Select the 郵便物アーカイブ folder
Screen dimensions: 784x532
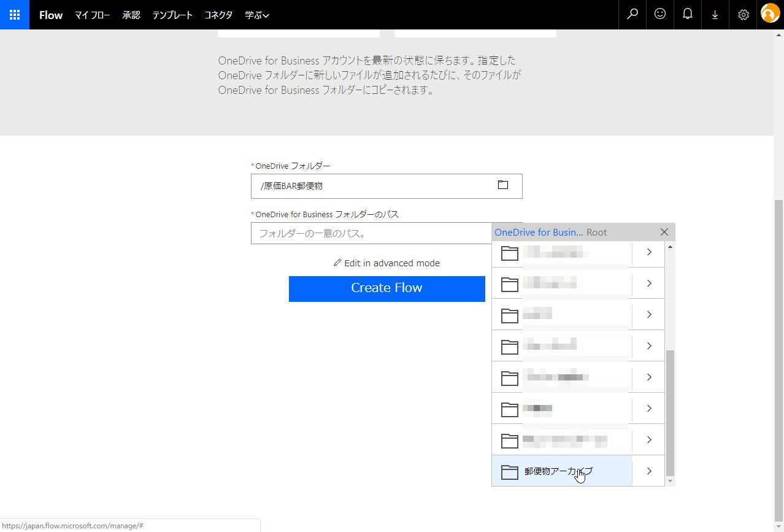562,471
